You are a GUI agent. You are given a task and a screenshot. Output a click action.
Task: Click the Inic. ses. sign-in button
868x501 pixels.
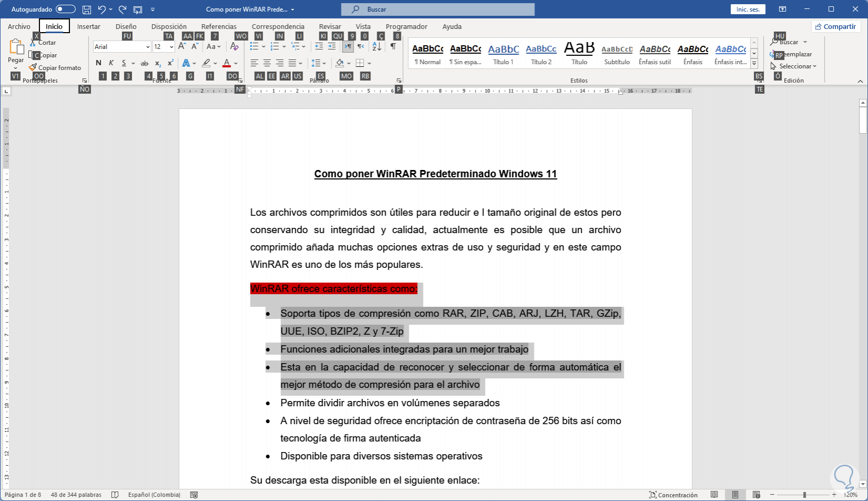[748, 9]
